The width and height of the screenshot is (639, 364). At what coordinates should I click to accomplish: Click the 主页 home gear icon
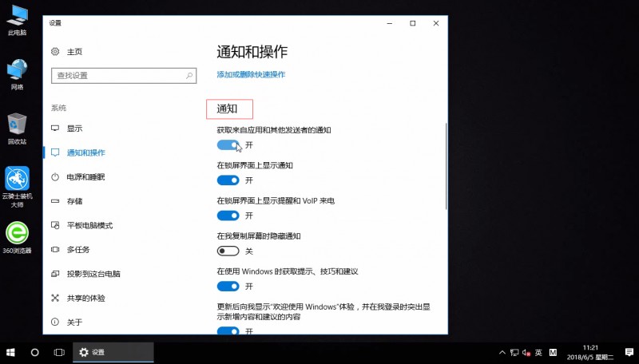(55, 51)
